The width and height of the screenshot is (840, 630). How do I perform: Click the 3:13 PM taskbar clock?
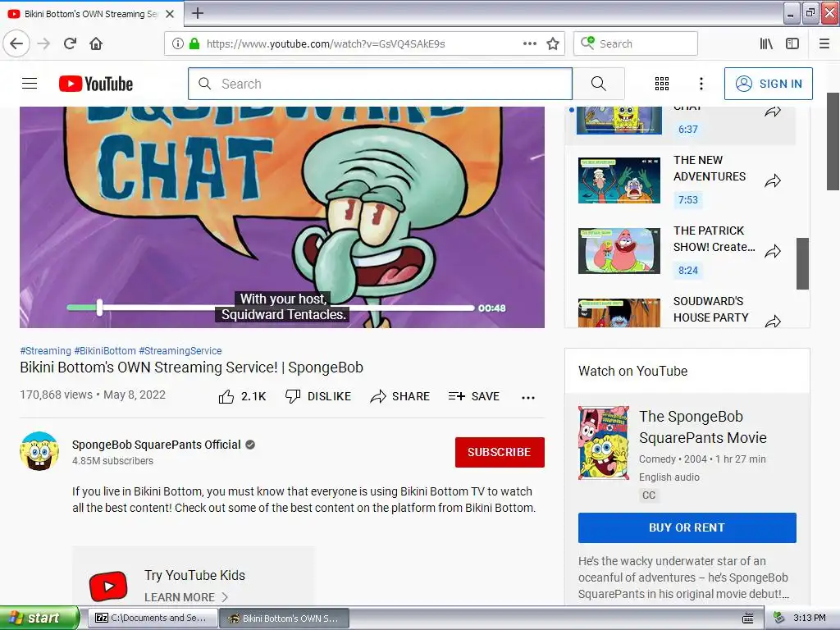pos(810,619)
